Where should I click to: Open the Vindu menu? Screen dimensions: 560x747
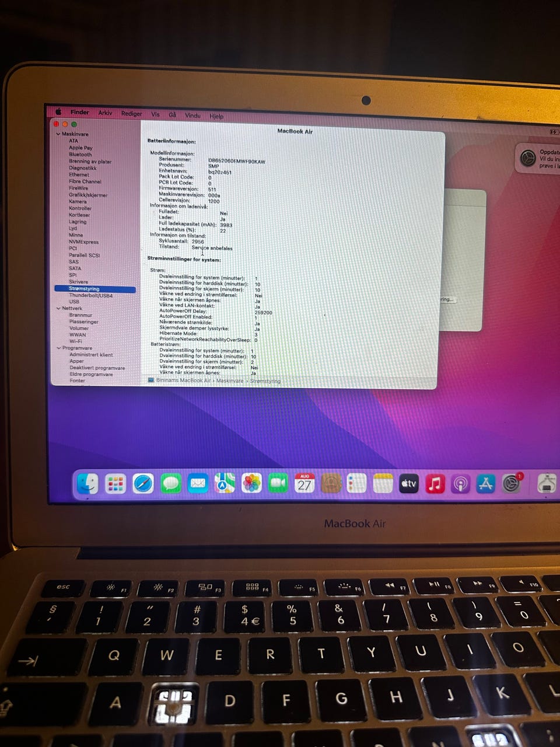pyautogui.click(x=193, y=116)
